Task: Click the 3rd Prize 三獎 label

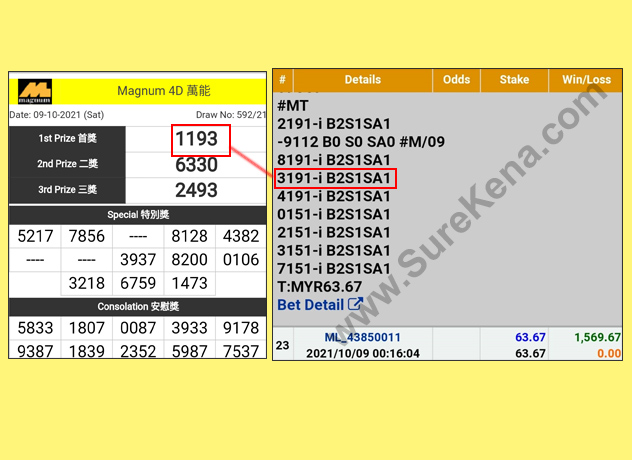Action: [67, 189]
